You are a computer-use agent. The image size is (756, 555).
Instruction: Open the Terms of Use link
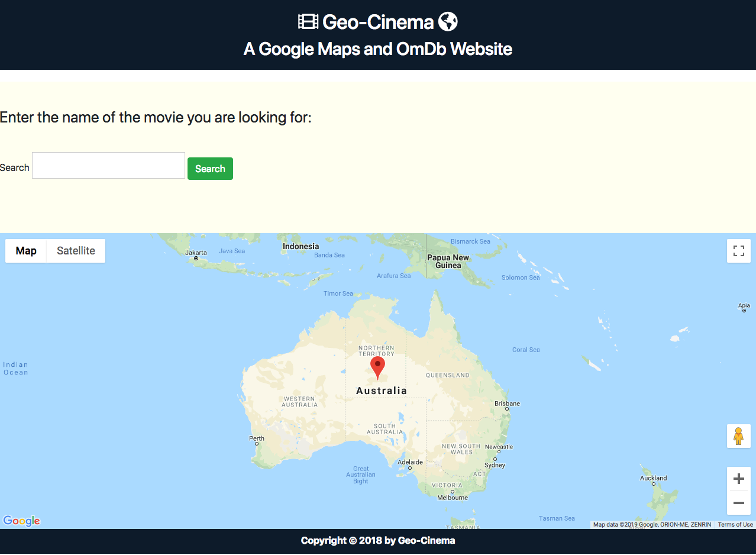[735, 525]
